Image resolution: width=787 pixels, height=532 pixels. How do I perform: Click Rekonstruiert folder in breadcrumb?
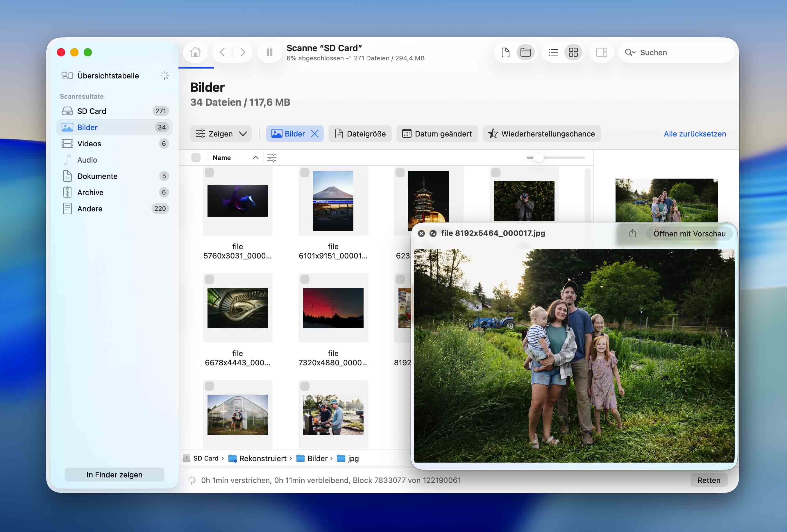click(258, 458)
